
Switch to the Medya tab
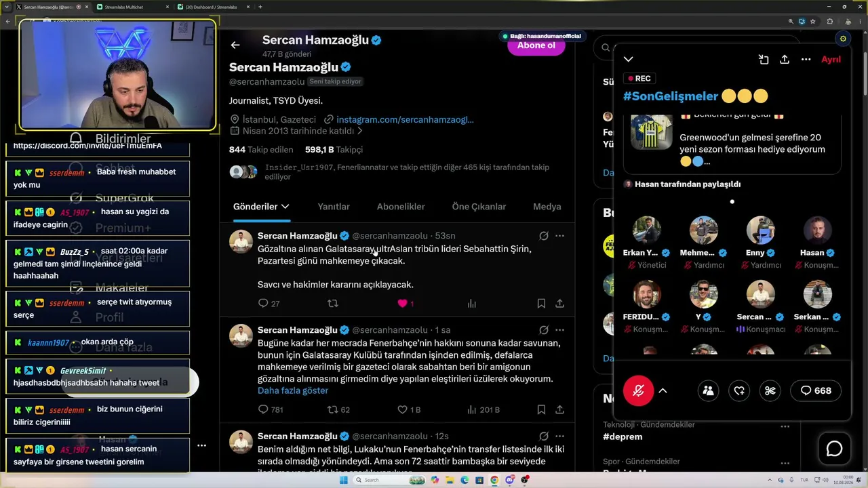click(x=547, y=207)
